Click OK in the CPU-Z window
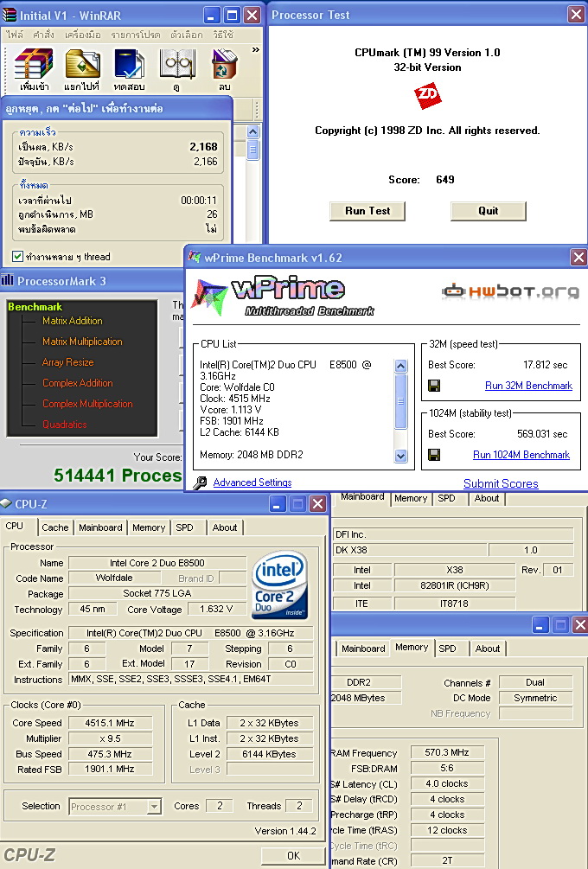 [293, 856]
